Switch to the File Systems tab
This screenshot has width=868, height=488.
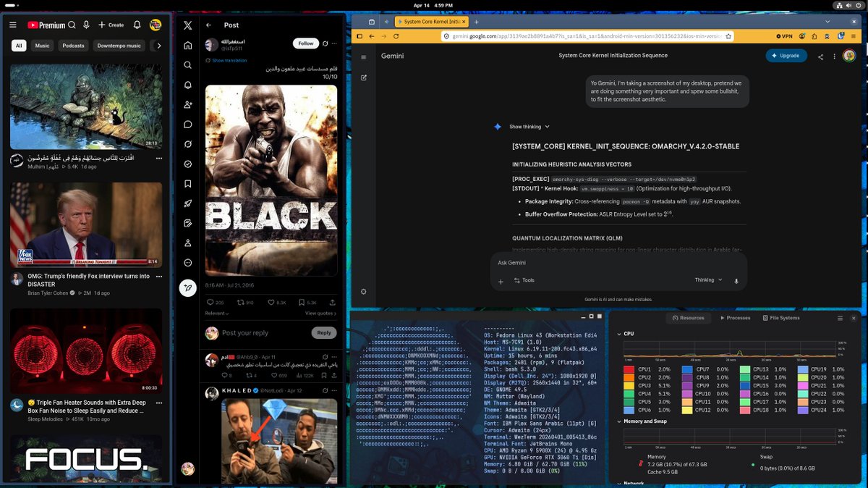(x=780, y=318)
